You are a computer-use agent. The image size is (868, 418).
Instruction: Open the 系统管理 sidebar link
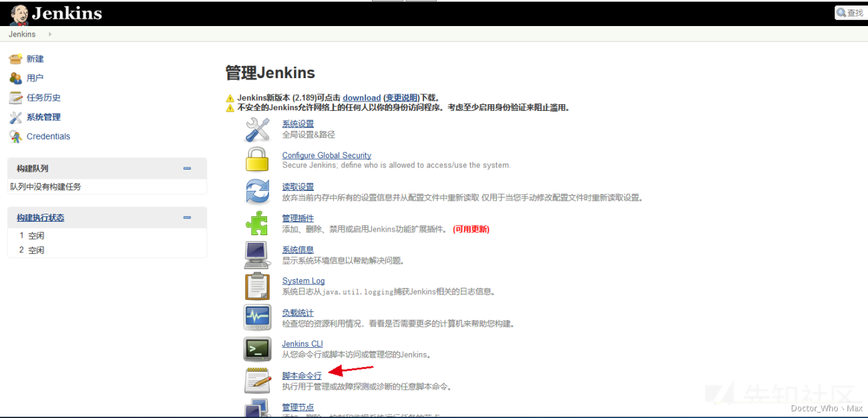coord(44,117)
